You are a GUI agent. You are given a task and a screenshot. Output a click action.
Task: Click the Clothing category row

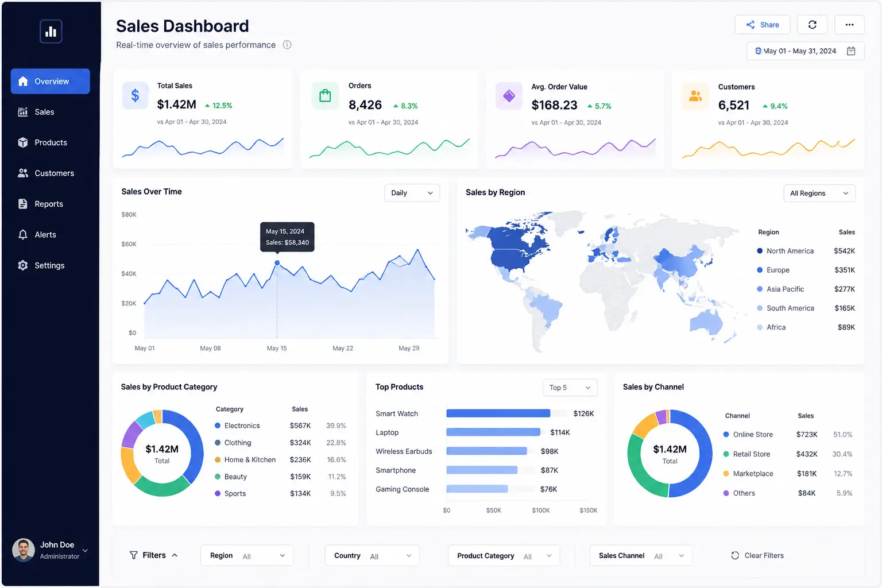tap(280, 443)
